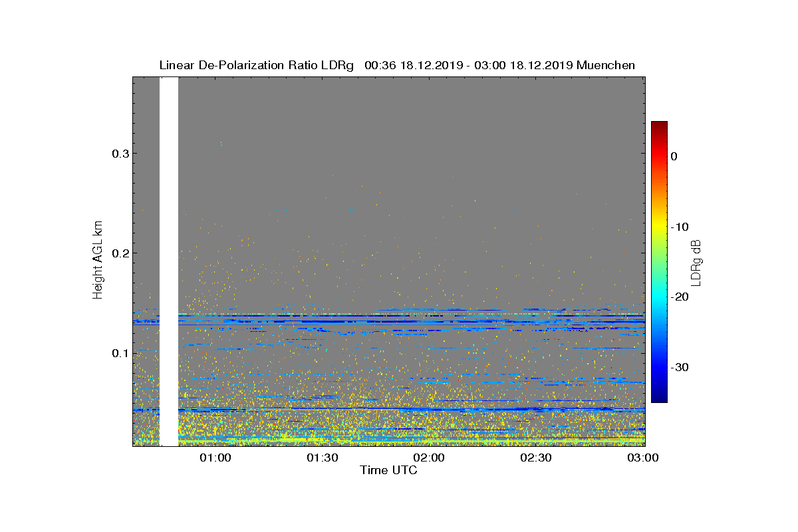
Task: Click the 01:00 time tick label
Action: (215, 458)
